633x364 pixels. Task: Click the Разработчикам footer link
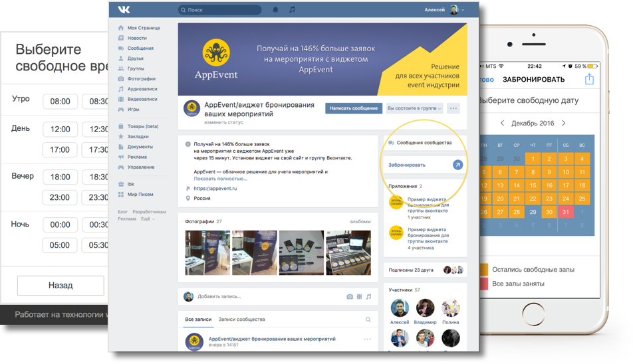coord(149,212)
